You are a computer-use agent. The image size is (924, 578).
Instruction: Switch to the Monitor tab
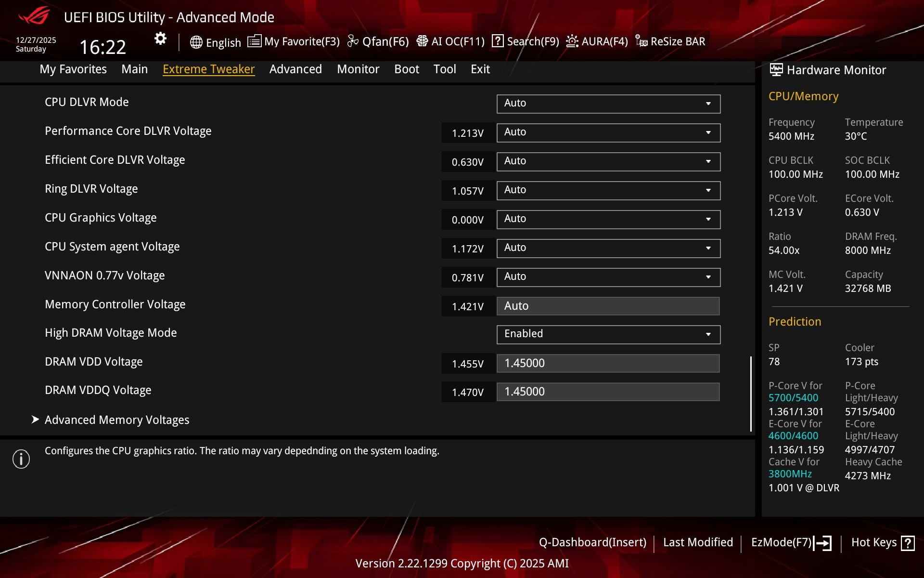(x=358, y=69)
